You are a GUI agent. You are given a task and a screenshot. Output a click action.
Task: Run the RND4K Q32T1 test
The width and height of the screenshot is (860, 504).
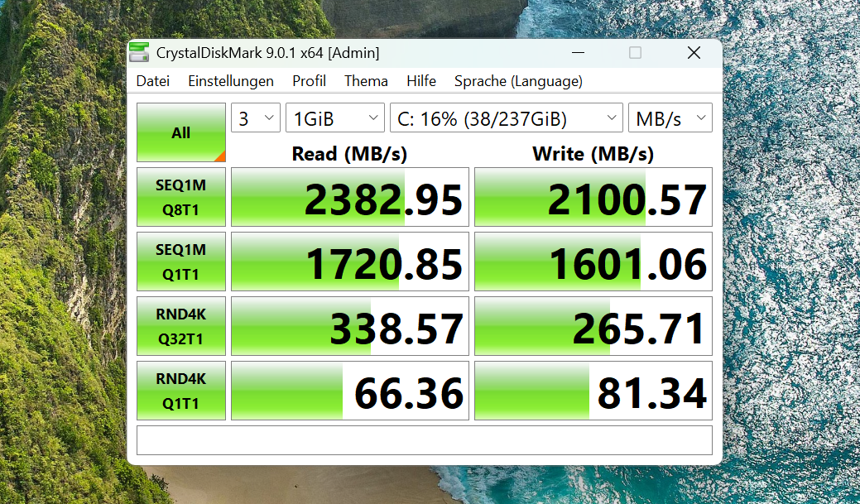(x=181, y=326)
